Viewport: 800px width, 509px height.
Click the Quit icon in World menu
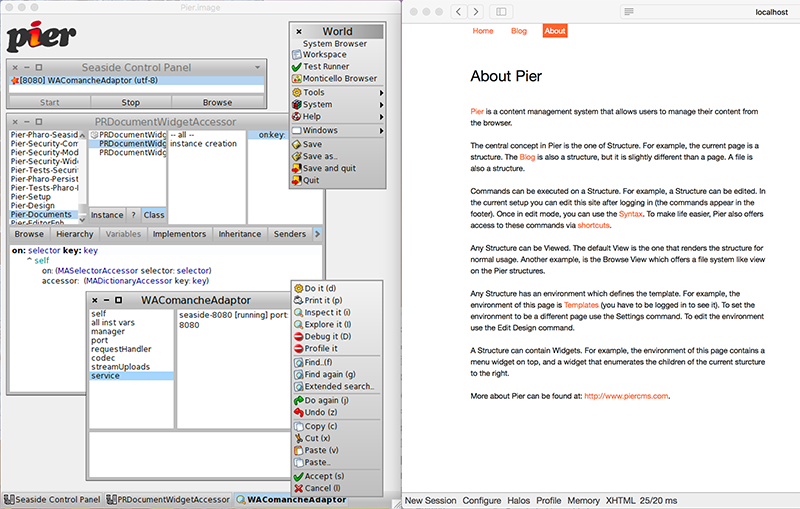(x=297, y=181)
